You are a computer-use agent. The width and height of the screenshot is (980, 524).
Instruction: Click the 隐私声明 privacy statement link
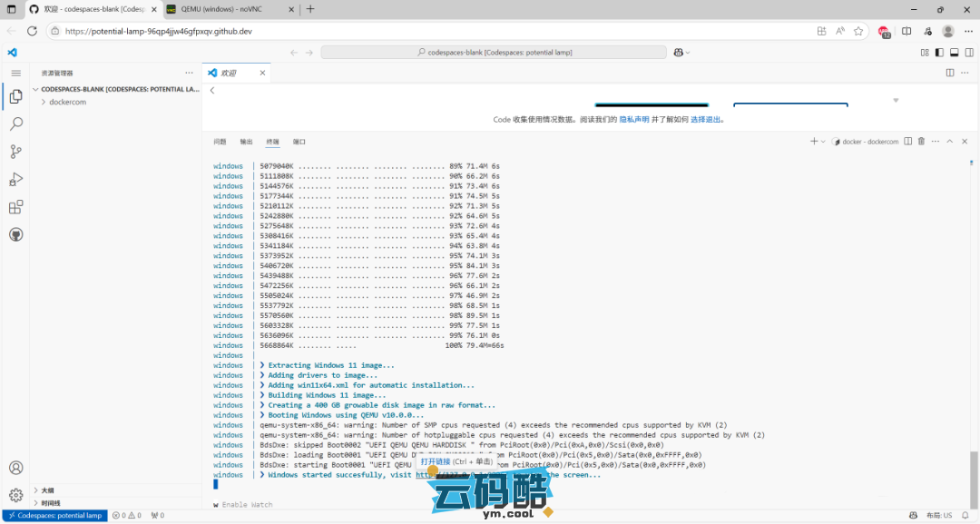point(634,119)
